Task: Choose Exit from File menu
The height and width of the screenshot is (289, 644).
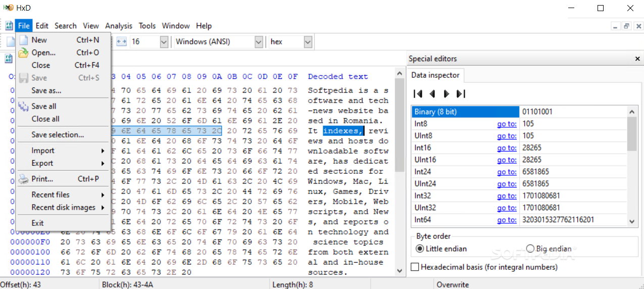Action: [63, 223]
